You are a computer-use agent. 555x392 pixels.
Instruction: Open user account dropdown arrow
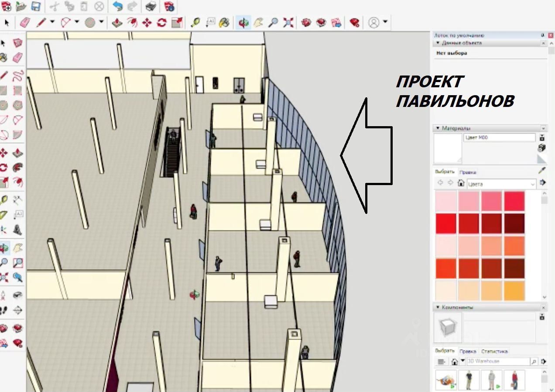coord(385,22)
